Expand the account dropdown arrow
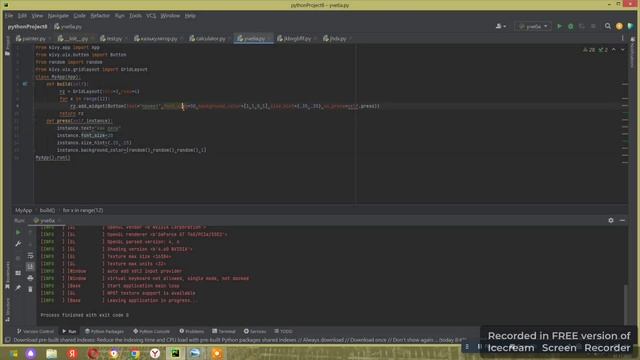This screenshot has width=640, height=360. tap(505, 27)
